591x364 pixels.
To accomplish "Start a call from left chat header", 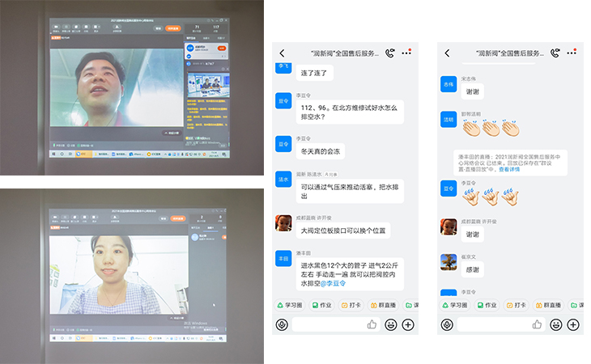I will pyautogui.click(x=390, y=53).
